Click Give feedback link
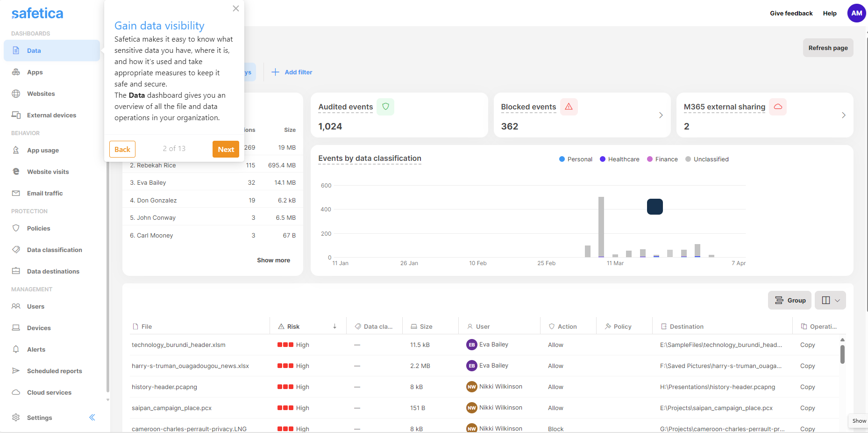 pos(791,13)
